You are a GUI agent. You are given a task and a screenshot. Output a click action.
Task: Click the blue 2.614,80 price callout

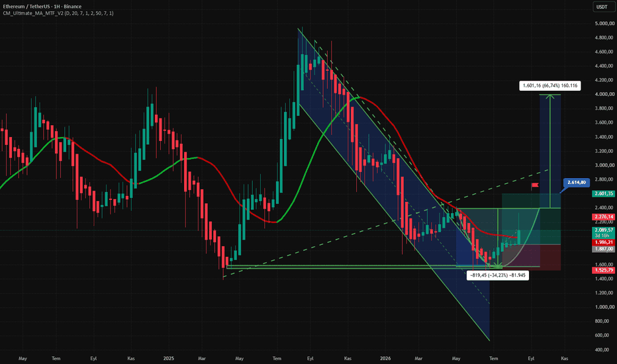(x=577, y=182)
